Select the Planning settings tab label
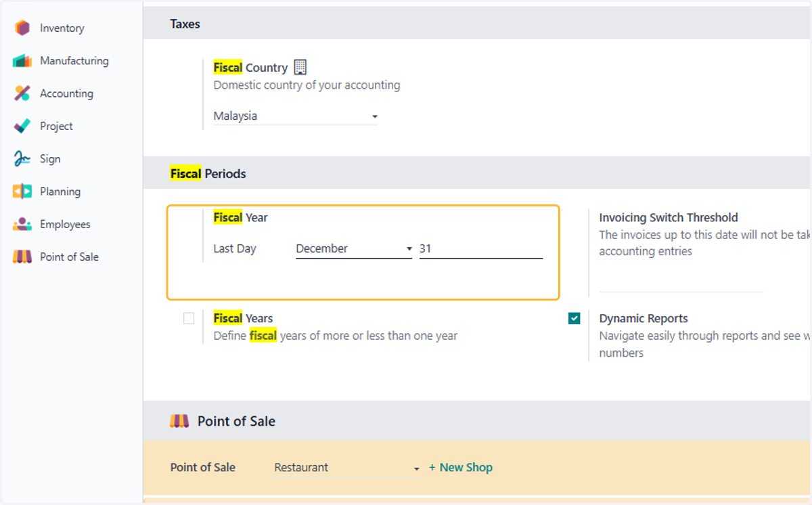This screenshot has height=505, width=812. tap(60, 192)
